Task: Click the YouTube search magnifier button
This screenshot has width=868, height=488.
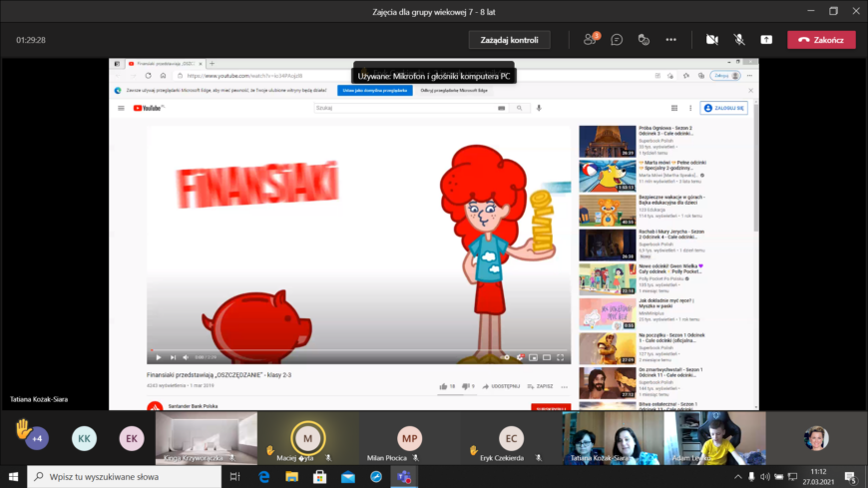Action: click(x=519, y=108)
